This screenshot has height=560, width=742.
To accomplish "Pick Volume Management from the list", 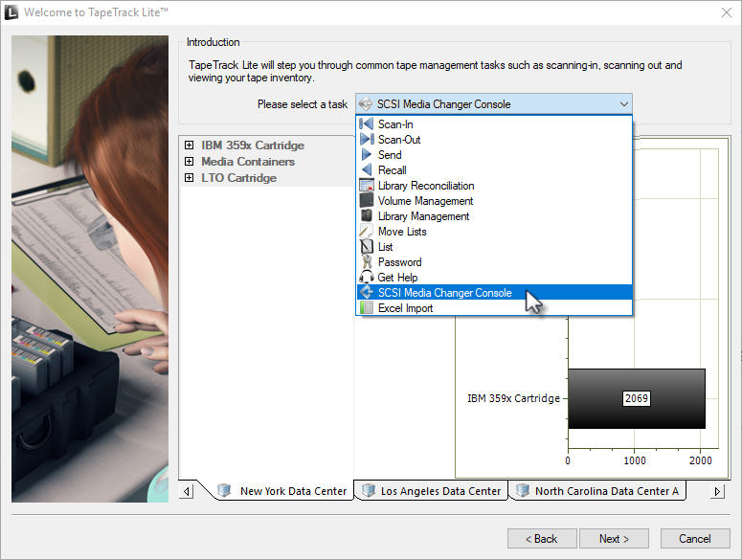I will (494, 200).
